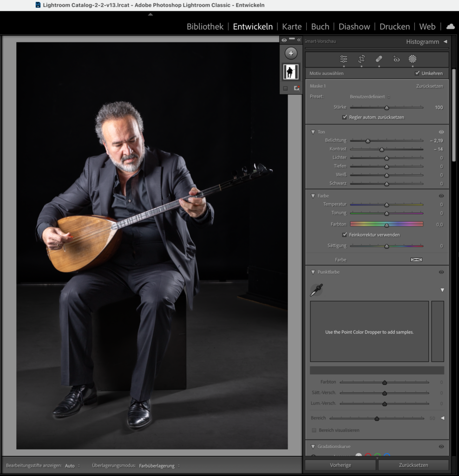This screenshot has width=459, height=476.
Task: Toggle the overlay checkbox below the mask thumbnail
Action: (285, 88)
